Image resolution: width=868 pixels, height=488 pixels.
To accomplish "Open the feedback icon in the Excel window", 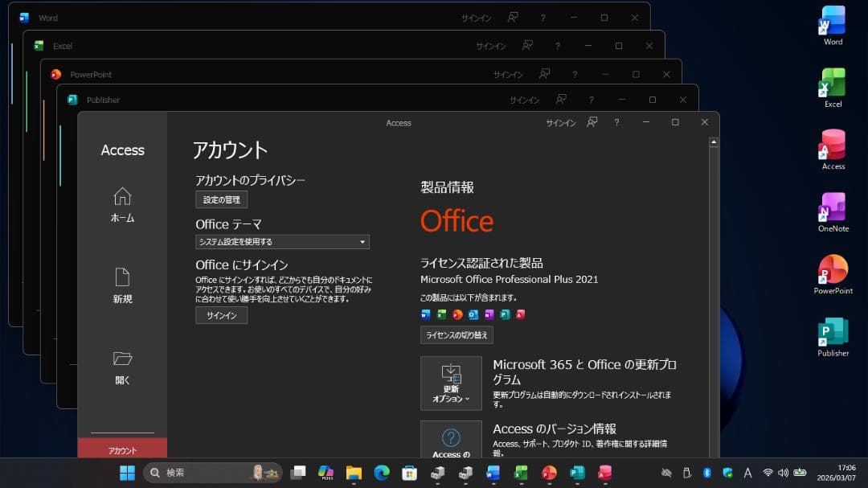I will pos(527,45).
